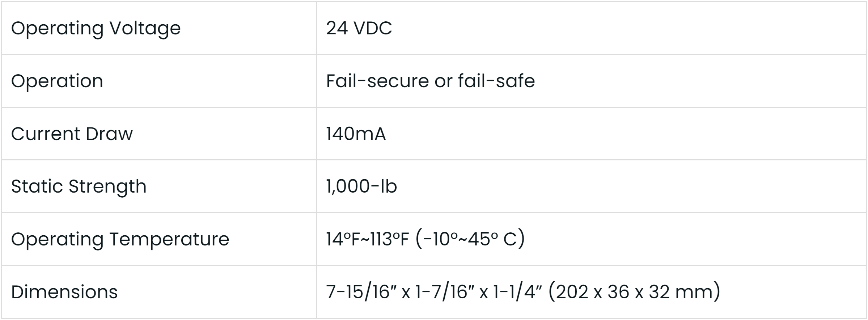Viewport: 868px width, 320px height.
Task: Click the word "Strength" in the table
Action: [x=107, y=186]
